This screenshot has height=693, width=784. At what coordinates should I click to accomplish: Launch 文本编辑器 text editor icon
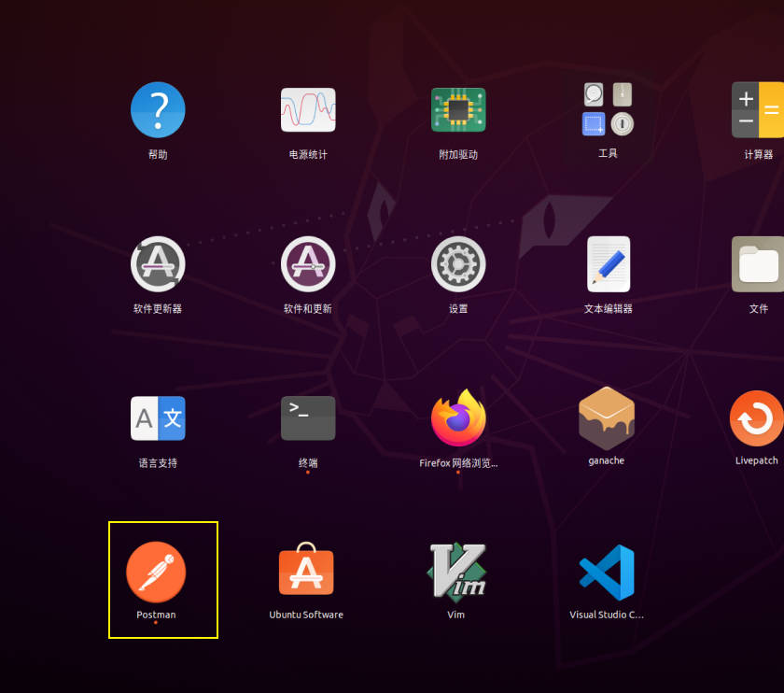[x=609, y=264]
